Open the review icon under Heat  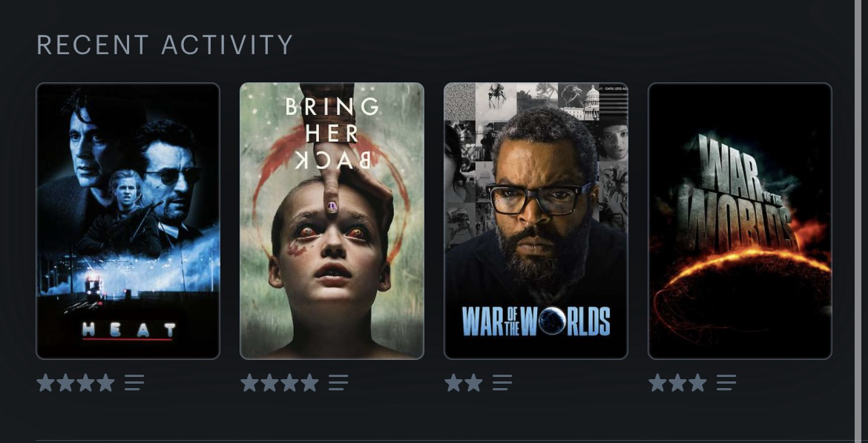134,383
